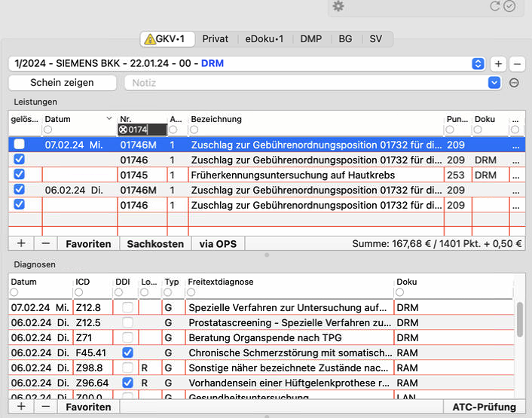532x418 pixels.
Task: Click the Typ column filter circle
Action: (x=167, y=292)
